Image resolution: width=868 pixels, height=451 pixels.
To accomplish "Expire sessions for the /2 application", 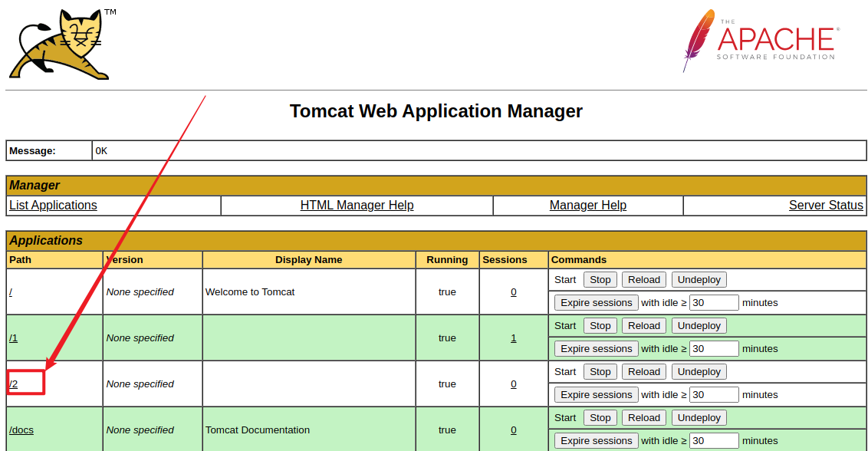I will pyautogui.click(x=597, y=394).
